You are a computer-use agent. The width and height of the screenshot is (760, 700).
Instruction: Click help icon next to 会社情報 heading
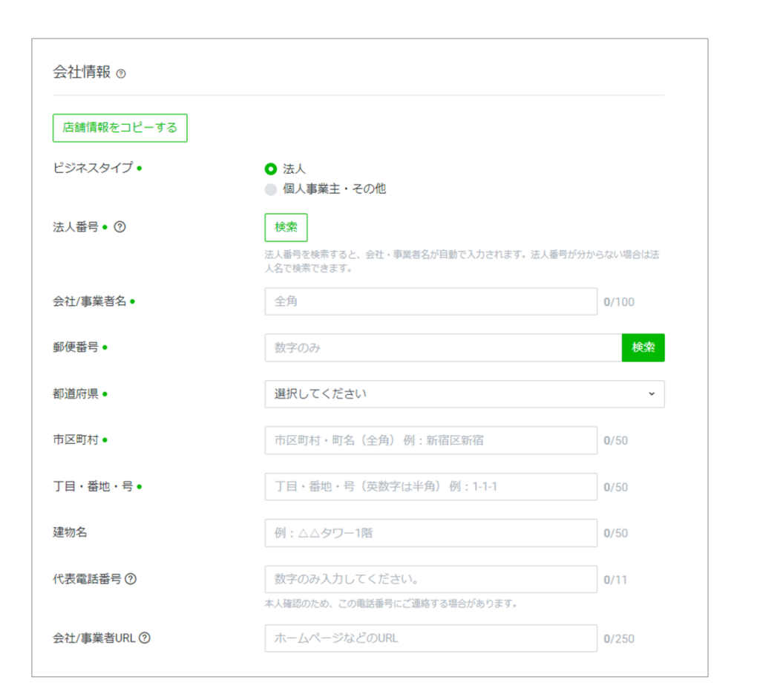[x=121, y=73]
